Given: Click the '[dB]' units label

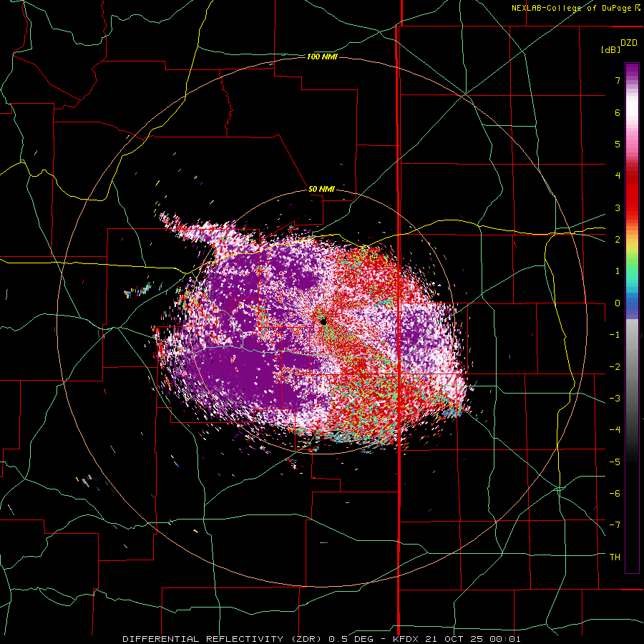Looking at the screenshot, I should point(611,49).
